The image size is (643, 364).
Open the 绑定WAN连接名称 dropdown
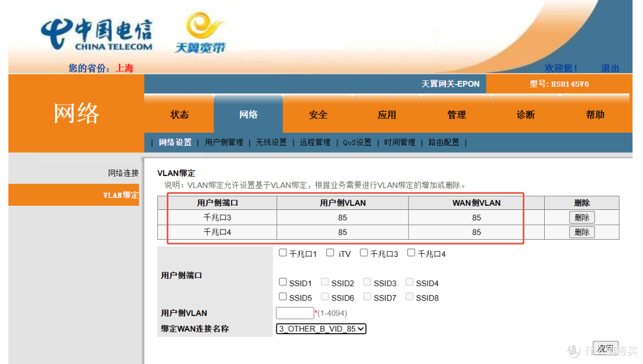coord(321,329)
